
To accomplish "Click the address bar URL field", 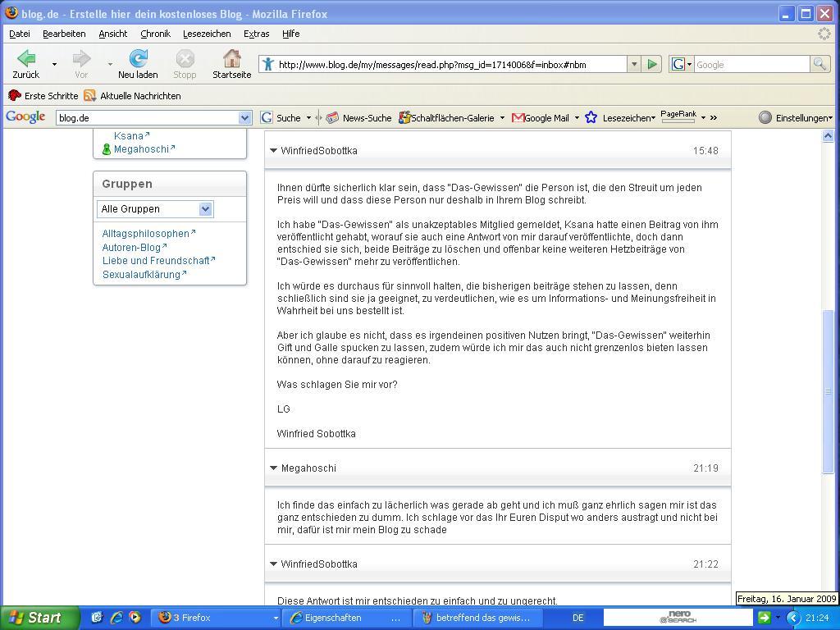I will click(x=451, y=65).
